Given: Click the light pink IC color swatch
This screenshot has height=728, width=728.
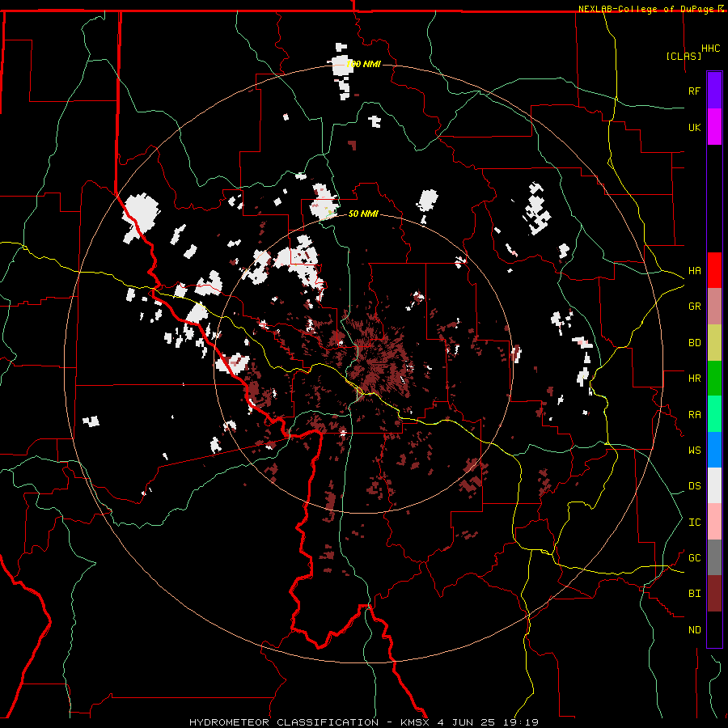Looking at the screenshot, I should click(714, 522).
